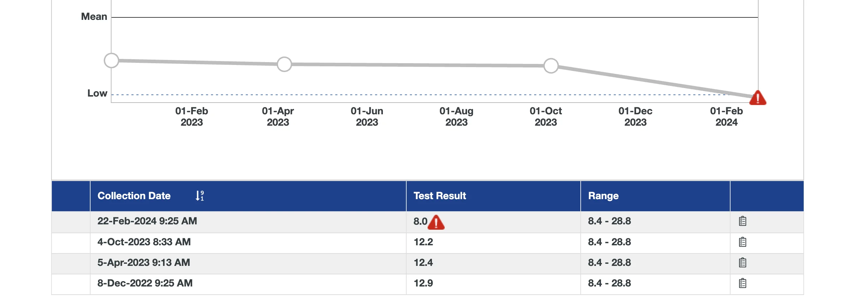Open report icon for 4-Oct-2023 result
Viewport: 868px width, 306px height.
742,242
